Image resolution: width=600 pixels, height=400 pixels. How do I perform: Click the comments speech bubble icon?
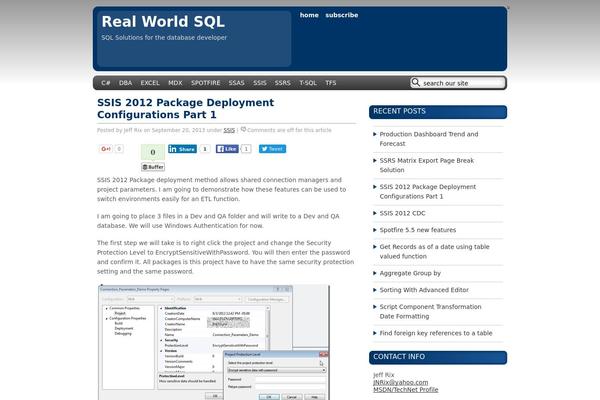tap(243, 129)
